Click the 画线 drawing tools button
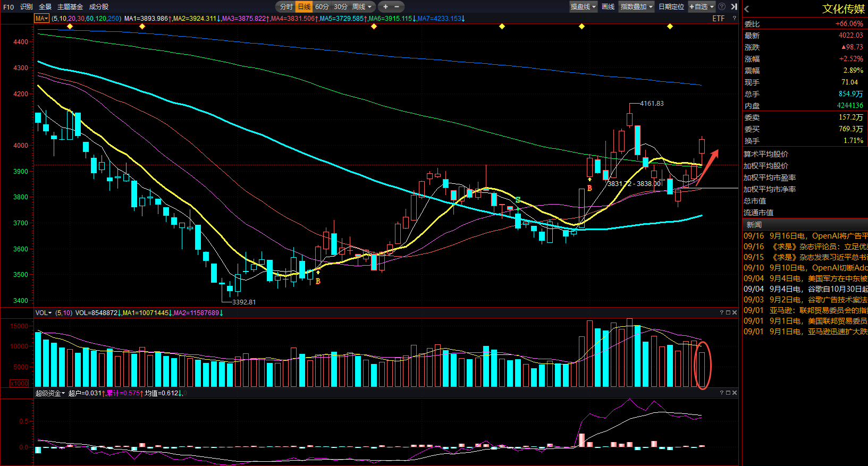The height and width of the screenshot is (466, 868). click(x=608, y=6)
